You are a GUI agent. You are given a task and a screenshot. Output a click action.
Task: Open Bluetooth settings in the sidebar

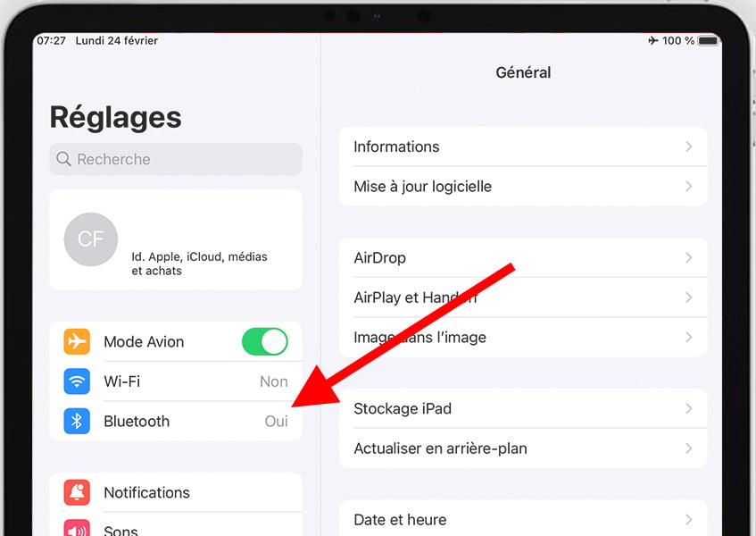[176, 421]
